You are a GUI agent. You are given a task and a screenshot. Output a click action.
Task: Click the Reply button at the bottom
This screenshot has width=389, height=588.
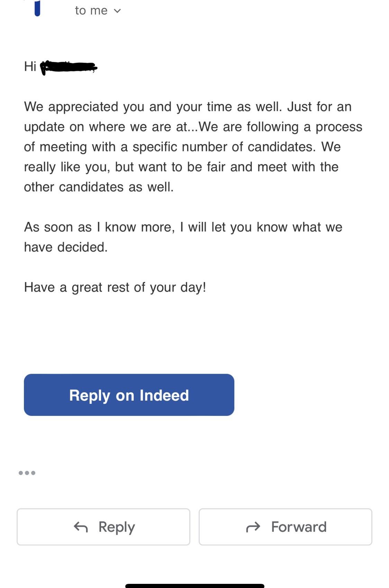[x=103, y=527]
